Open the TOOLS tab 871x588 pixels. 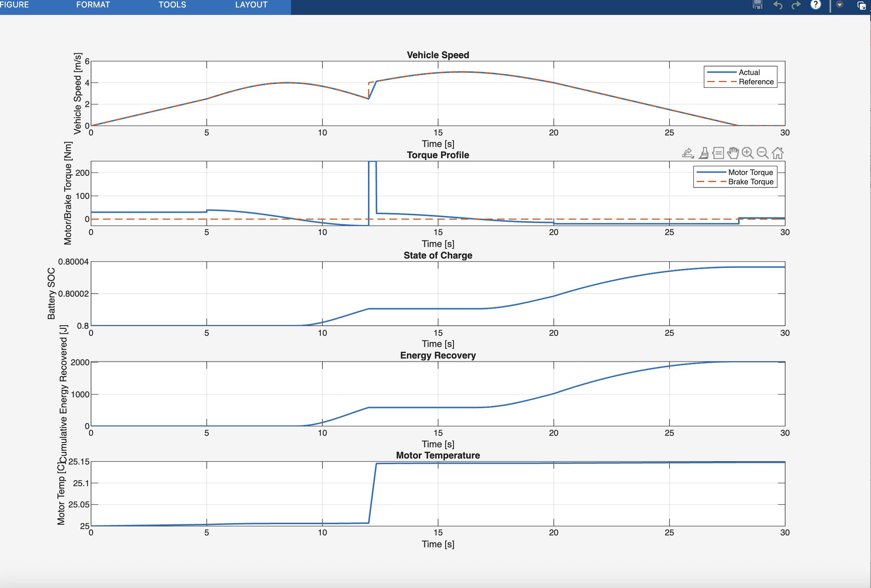coord(172,5)
